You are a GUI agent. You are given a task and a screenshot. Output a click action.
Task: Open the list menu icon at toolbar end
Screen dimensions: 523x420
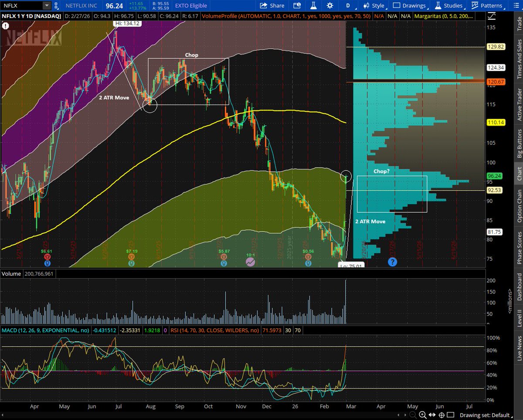pyautogui.click(x=516, y=6)
